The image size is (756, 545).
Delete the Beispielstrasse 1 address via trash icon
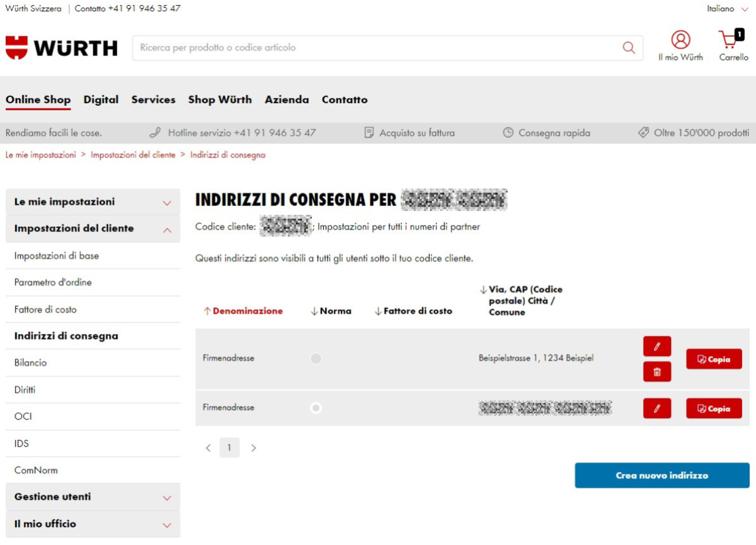click(x=657, y=372)
